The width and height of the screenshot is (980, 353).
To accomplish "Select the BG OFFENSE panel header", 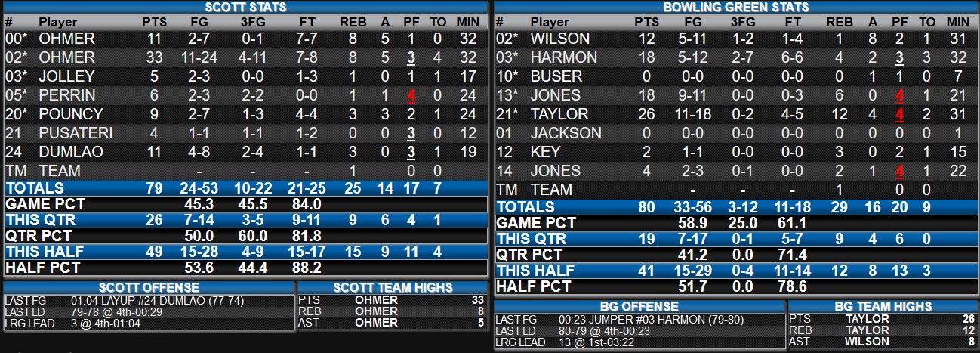I will pyautogui.click(x=639, y=306).
